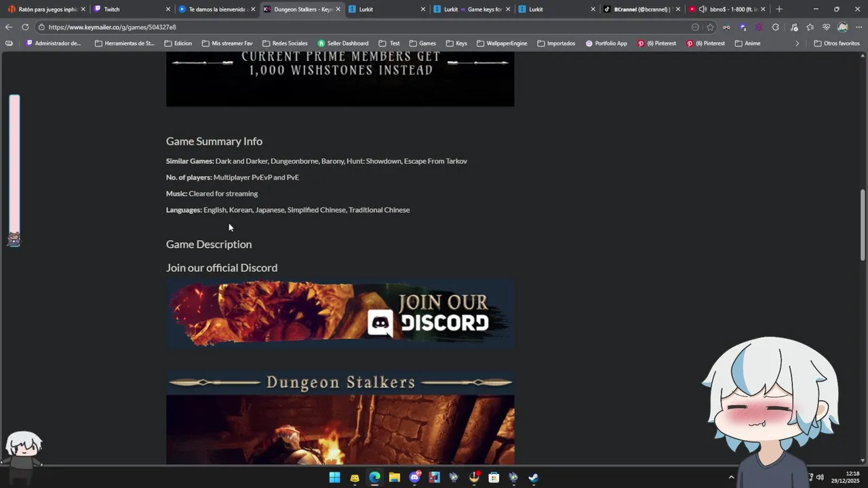Go back to the previous page
The height and width of the screenshot is (488, 868).
click(x=8, y=27)
